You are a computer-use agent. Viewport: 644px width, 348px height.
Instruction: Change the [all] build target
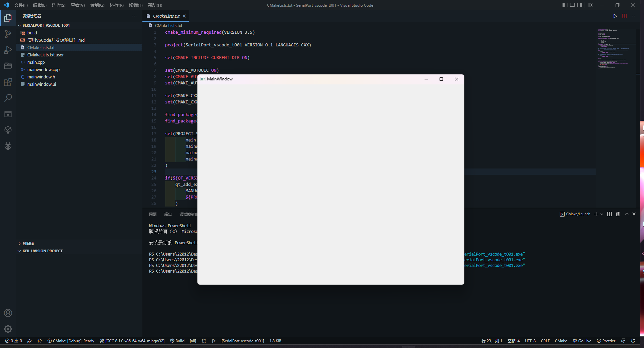[193, 341]
